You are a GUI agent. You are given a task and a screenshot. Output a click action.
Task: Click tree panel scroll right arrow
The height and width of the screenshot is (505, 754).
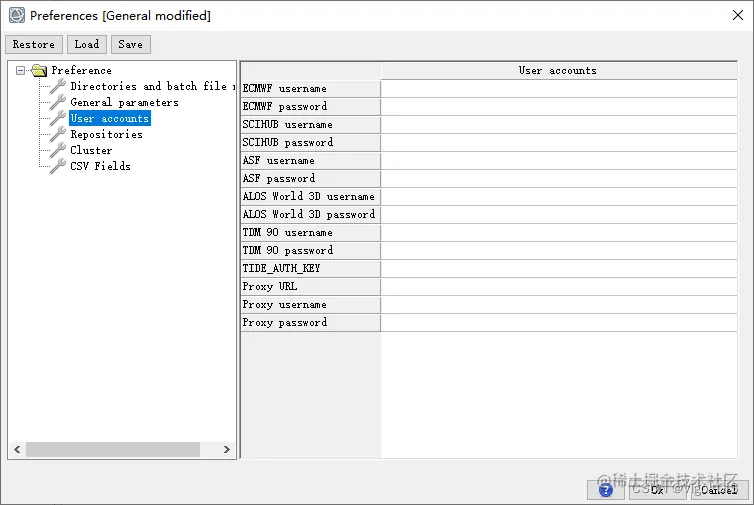click(x=226, y=450)
